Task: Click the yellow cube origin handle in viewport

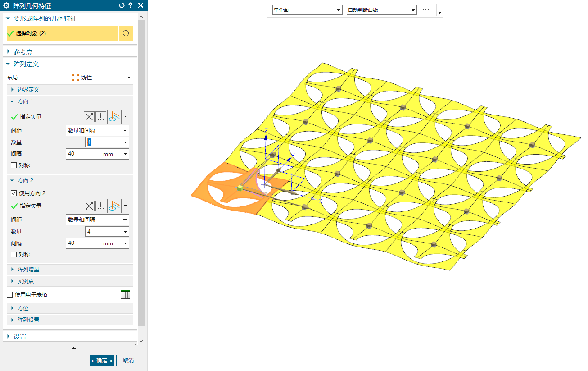Action: [240, 188]
